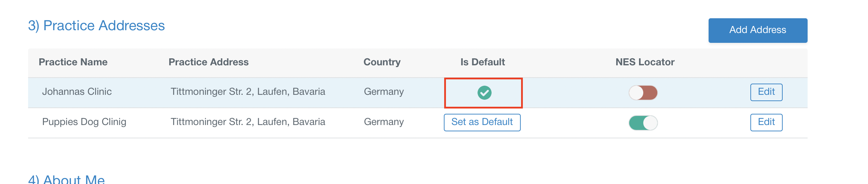Screen dimensions: 868x184
Task: Edit the Puppies Dog Clinig address
Action: click(766, 122)
